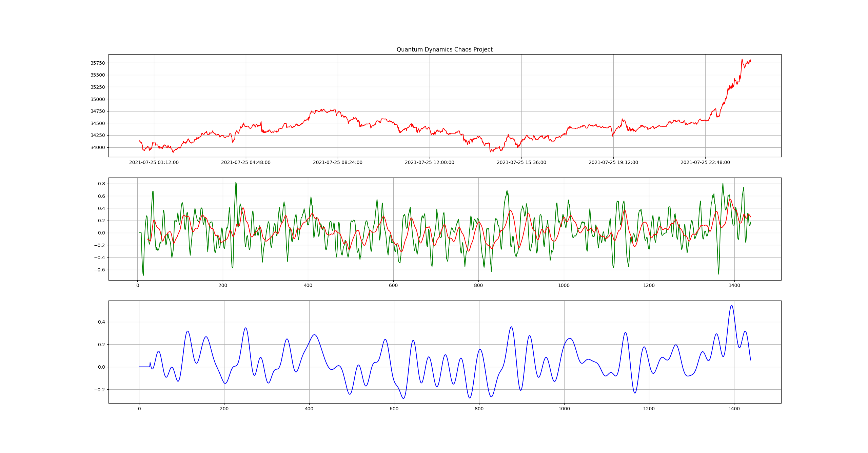Pick the 400 x-axis label under blue chart
This screenshot has width=868, height=453.
309,409
